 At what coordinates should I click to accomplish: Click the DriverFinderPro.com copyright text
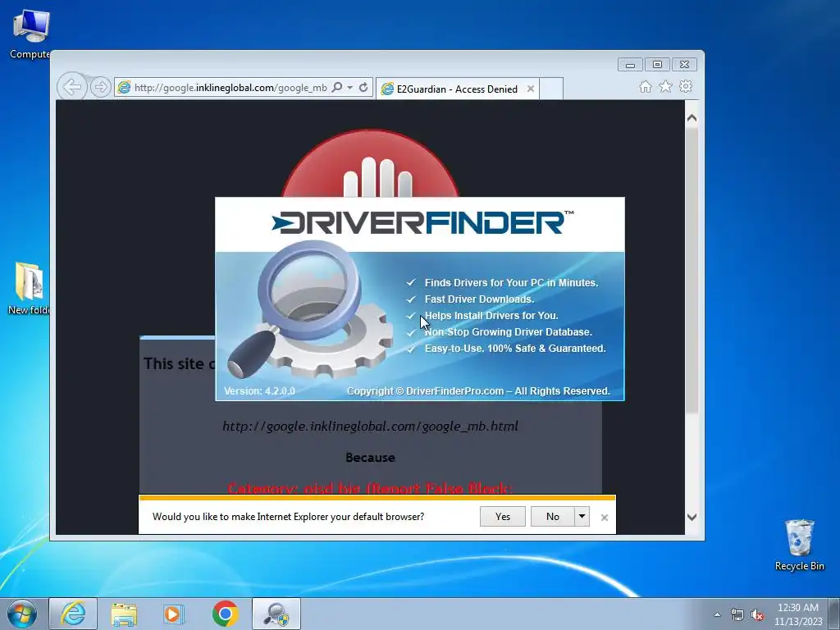point(478,391)
